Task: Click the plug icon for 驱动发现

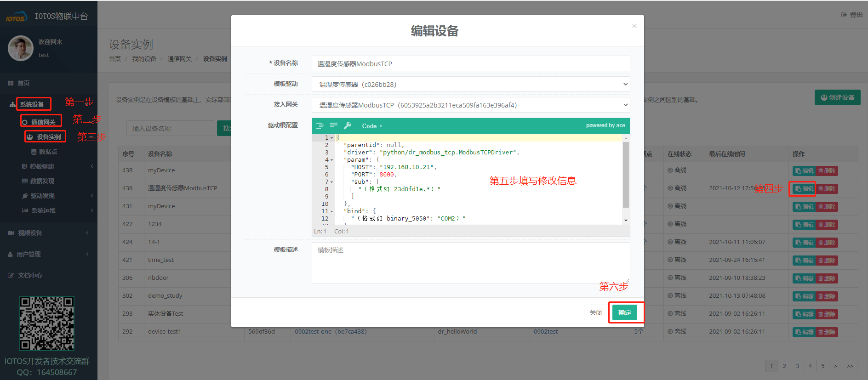Action: (x=25, y=196)
